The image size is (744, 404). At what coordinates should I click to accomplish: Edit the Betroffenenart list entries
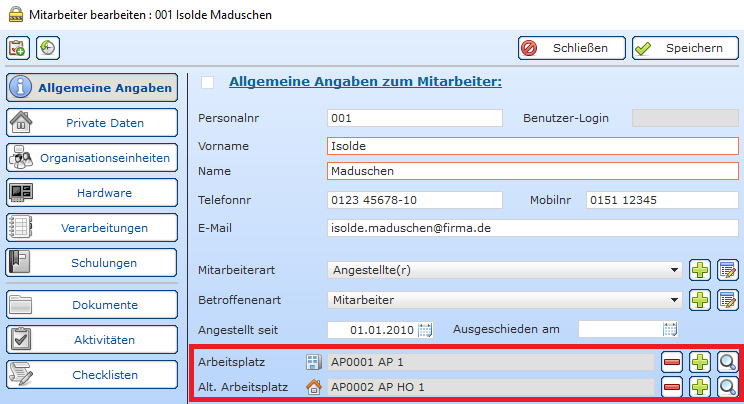coord(728,300)
